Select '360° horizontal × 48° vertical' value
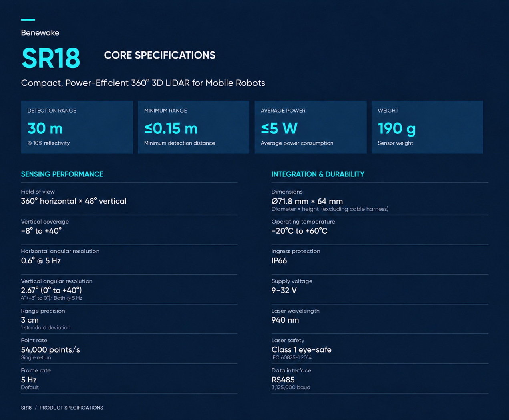The image size is (509, 420). (74, 201)
